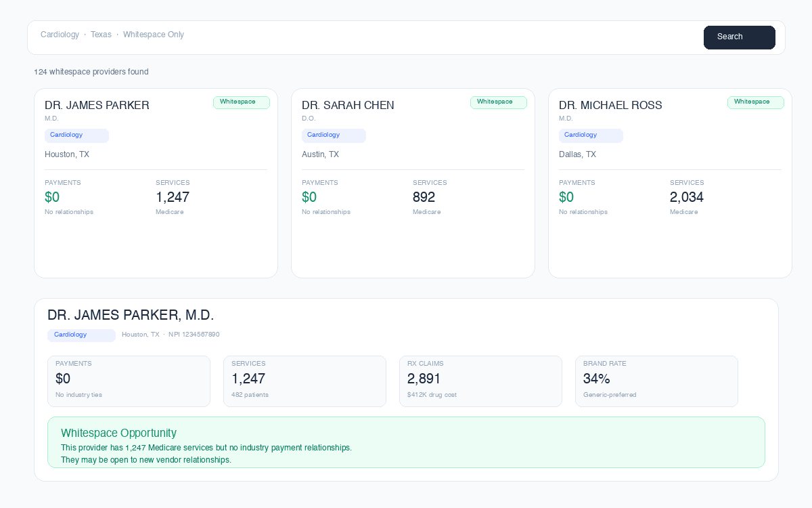Click the Whitespace Opportunity banner
Image resolution: width=812 pixels, height=508 pixels.
pyautogui.click(x=406, y=442)
